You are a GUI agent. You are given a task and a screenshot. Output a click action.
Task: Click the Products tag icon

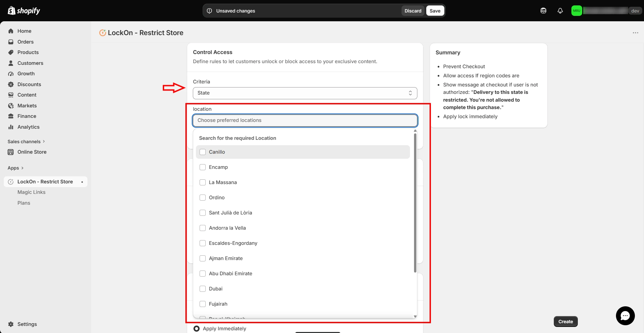click(11, 52)
